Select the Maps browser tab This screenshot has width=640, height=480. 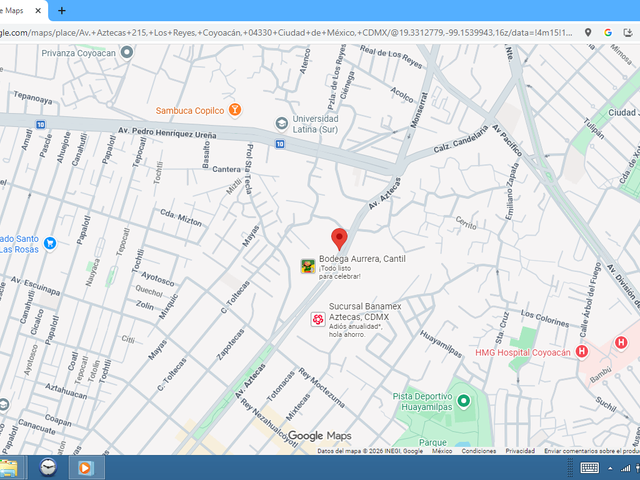(20, 11)
